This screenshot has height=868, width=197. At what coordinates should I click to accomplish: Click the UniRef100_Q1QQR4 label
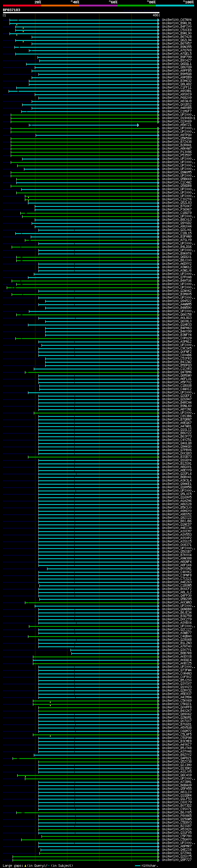click(x=176, y=796)
